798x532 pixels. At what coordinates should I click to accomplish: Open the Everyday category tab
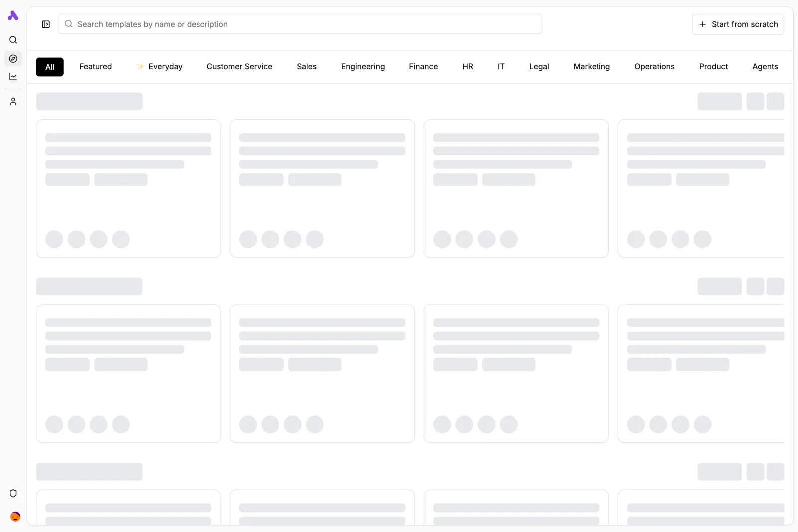click(160, 67)
